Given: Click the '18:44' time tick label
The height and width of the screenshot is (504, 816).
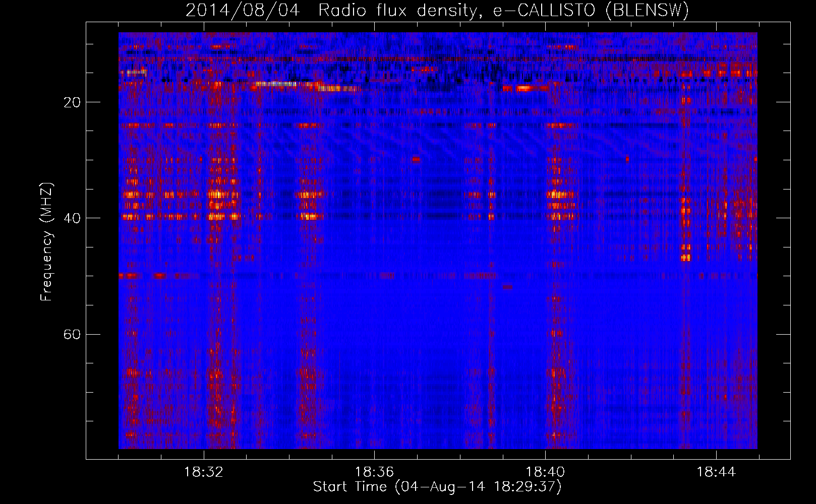Looking at the screenshot, I should pyautogui.click(x=716, y=472).
